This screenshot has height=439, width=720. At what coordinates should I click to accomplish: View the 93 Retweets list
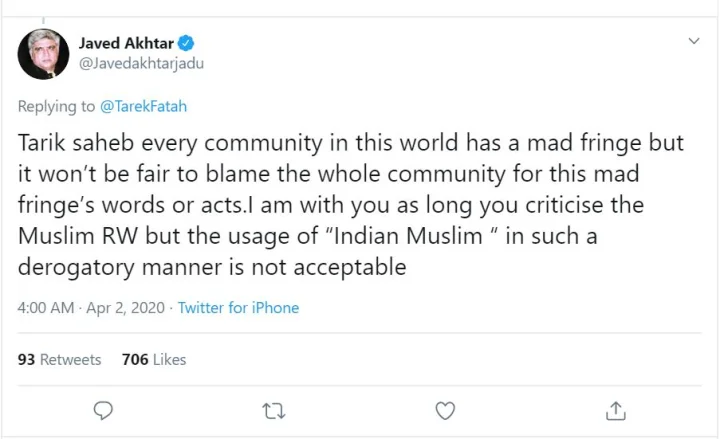tap(60, 359)
